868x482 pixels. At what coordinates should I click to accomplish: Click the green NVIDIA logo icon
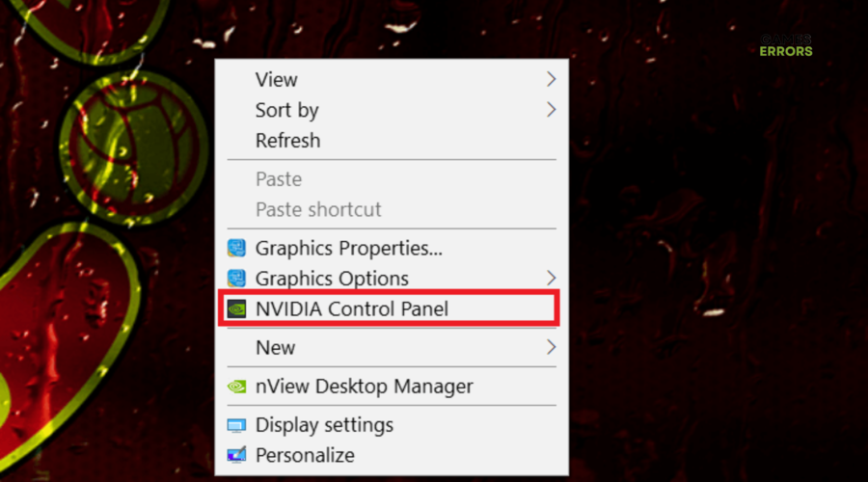tap(236, 309)
